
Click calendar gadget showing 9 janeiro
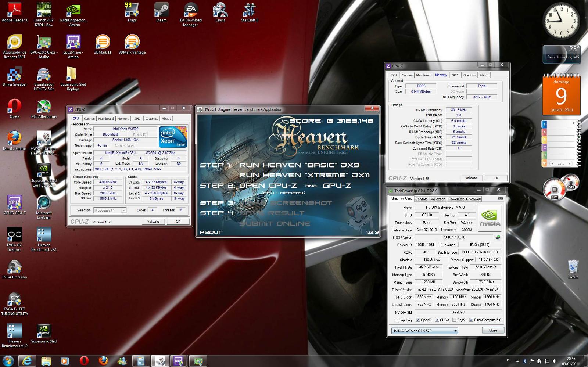click(562, 95)
